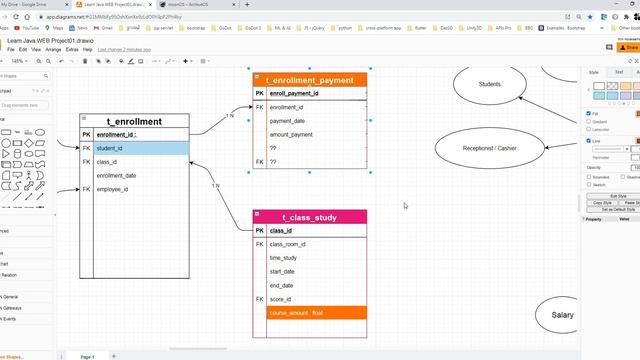Click the Share button
The height and width of the screenshot is (360, 640).
click(x=628, y=48)
